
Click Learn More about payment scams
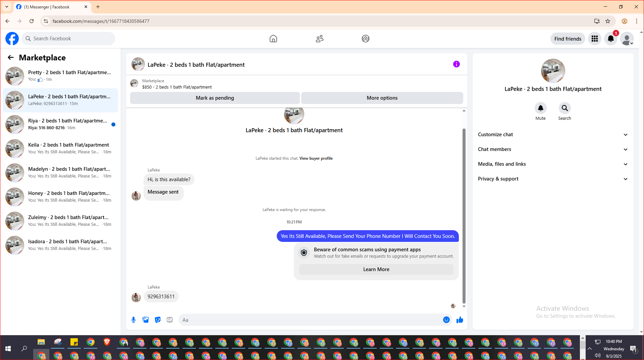(x=376, y=269)
